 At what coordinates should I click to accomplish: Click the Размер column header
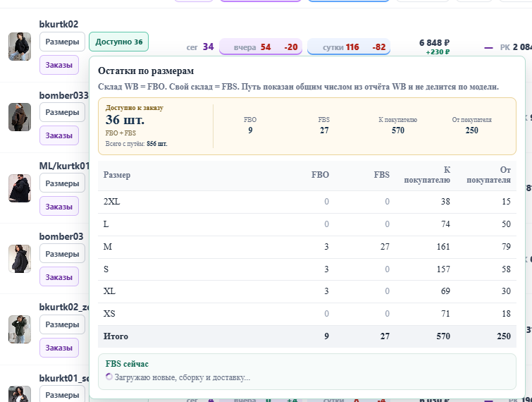click(117, 175)
